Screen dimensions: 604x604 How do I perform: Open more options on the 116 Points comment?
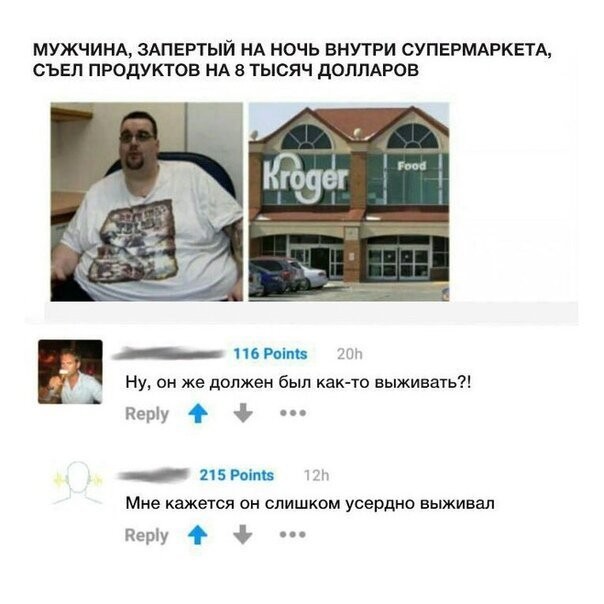click(x=293, y=413)
